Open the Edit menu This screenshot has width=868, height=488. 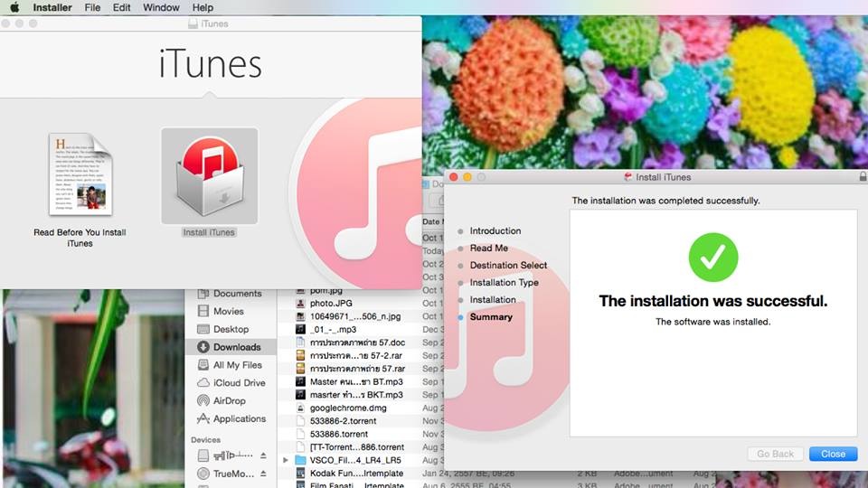pyautogui.click(x=122, y=8)
